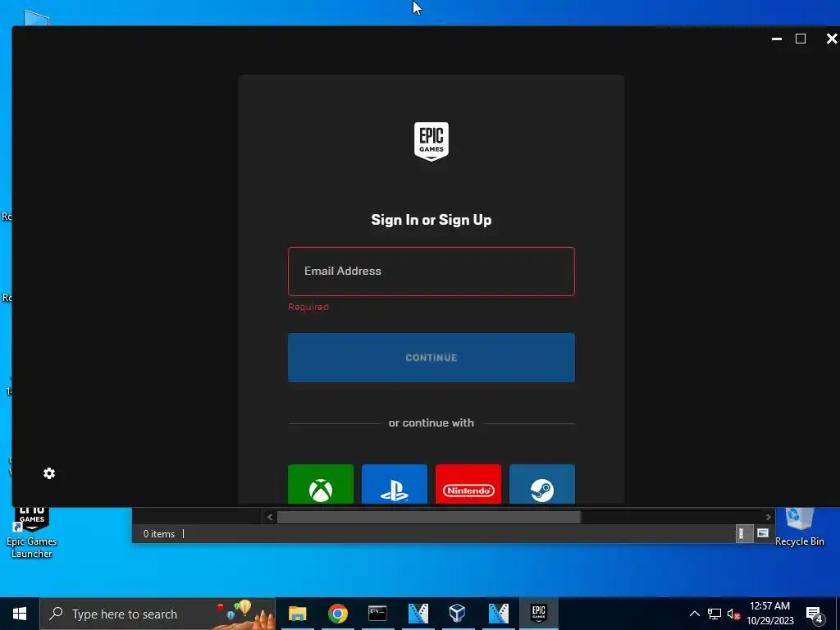The image size is (840, 630).
Task: Open the Command Prompt taskbar icon
Action: coord(377,614)
